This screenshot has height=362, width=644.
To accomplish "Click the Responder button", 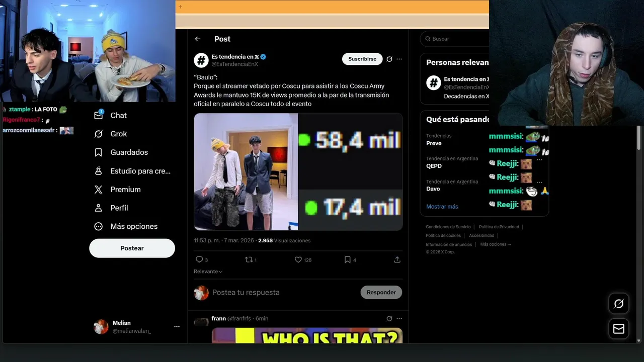I will [381, 292].
